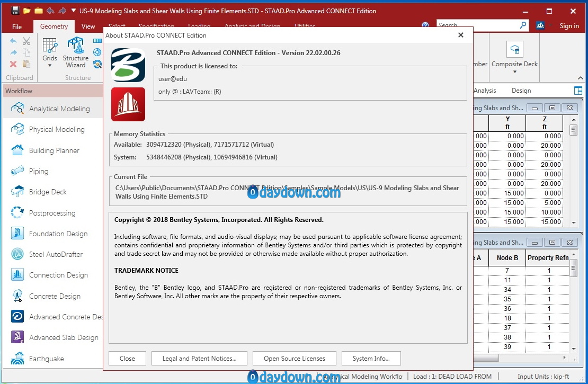Open the Quick Access Toolbar customize dropdown
The width and height of the screenshot is (588, 384).
point(74,11)
